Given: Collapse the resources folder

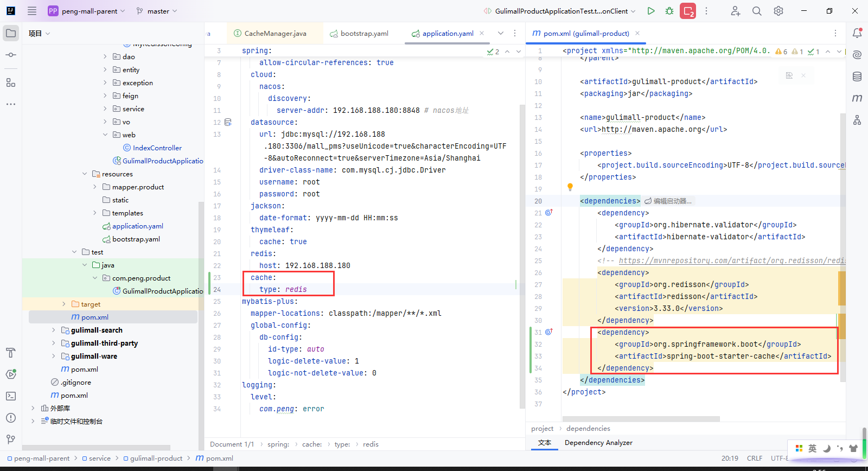Looking at the screenshot, I should pos(85,174).
